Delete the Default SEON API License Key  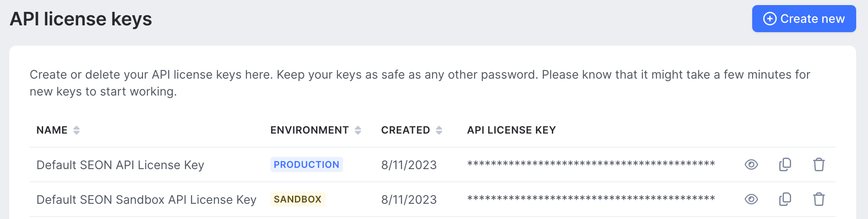tap(819, 164)
